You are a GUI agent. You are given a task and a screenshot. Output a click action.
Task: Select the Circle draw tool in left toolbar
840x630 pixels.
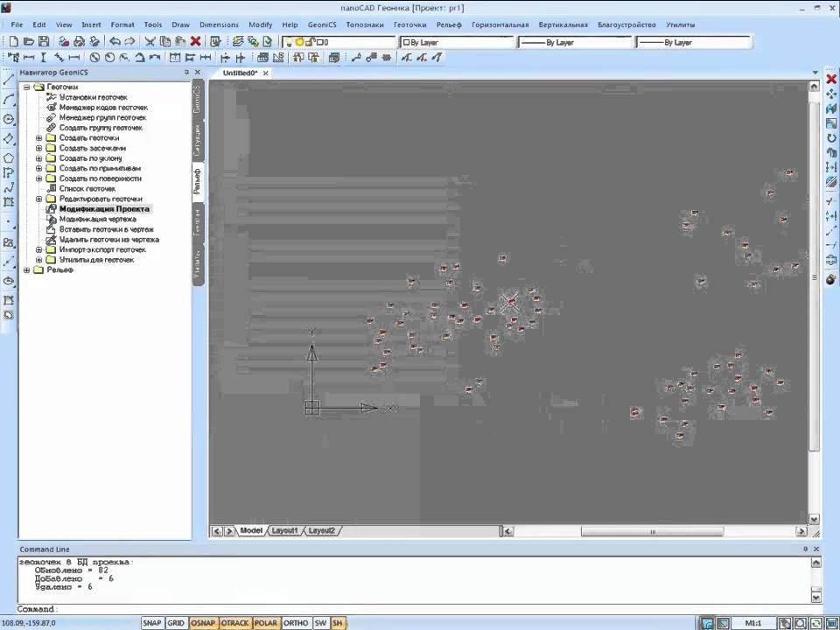tap(9, 119)
